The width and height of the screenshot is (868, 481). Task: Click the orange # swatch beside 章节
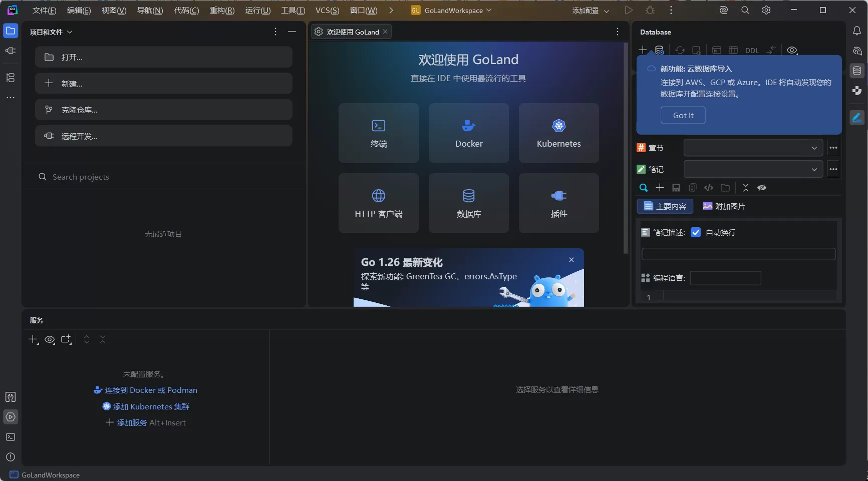[x=641, y=148]
